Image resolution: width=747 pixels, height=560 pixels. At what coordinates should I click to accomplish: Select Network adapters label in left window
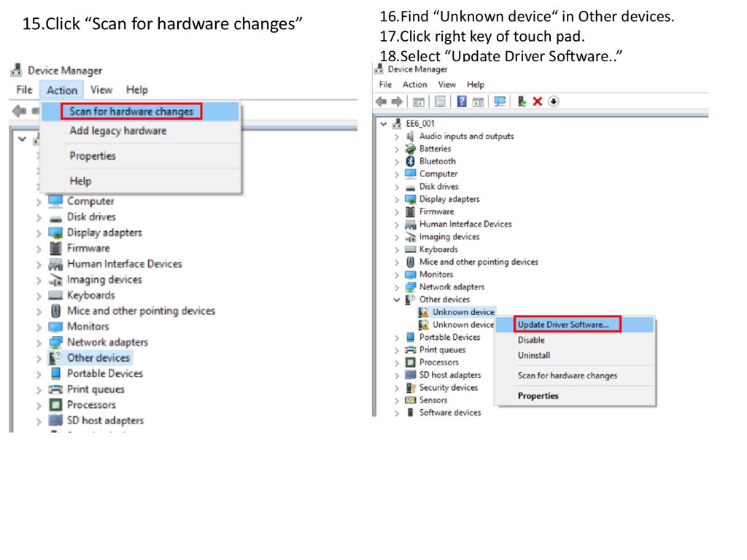pyautogui.click(x=108, y=343)
